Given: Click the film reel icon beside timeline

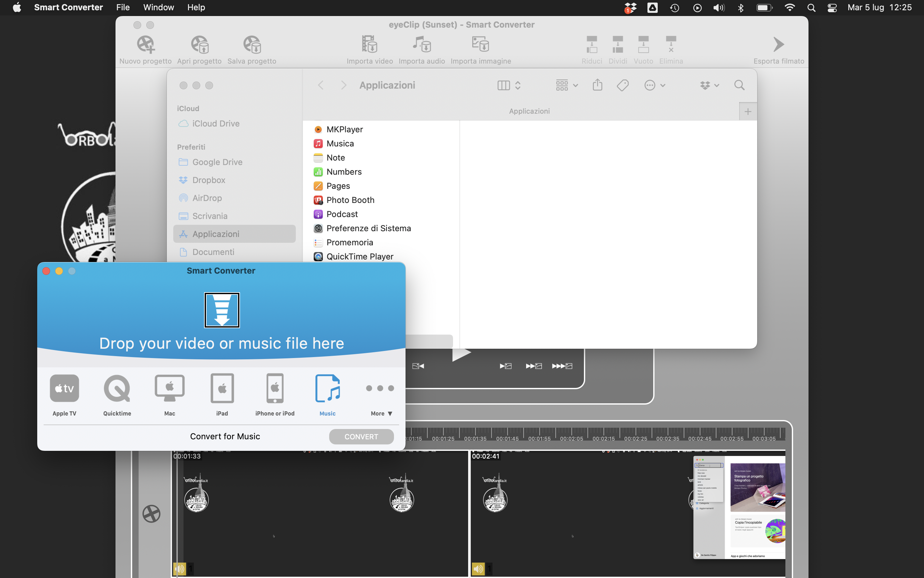Looking at the screenshot, I should 151,513.
